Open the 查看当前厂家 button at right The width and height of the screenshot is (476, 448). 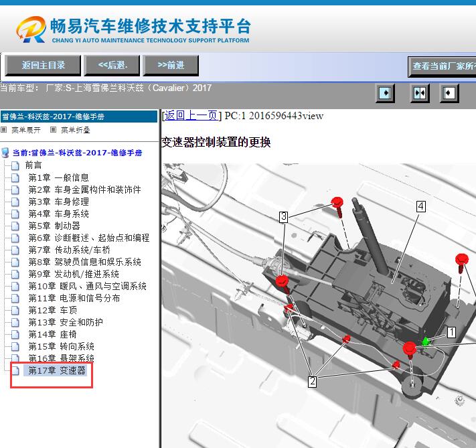[x=442, y=66]
